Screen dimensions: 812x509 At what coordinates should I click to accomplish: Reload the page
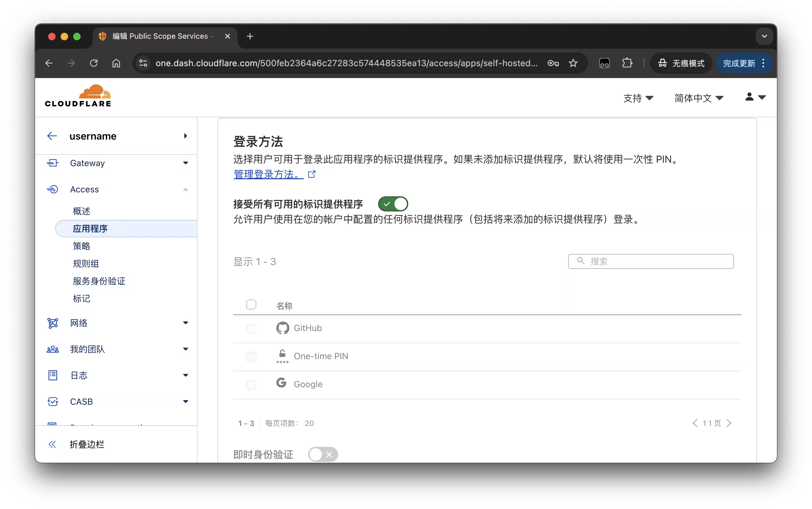click(94, 63)
